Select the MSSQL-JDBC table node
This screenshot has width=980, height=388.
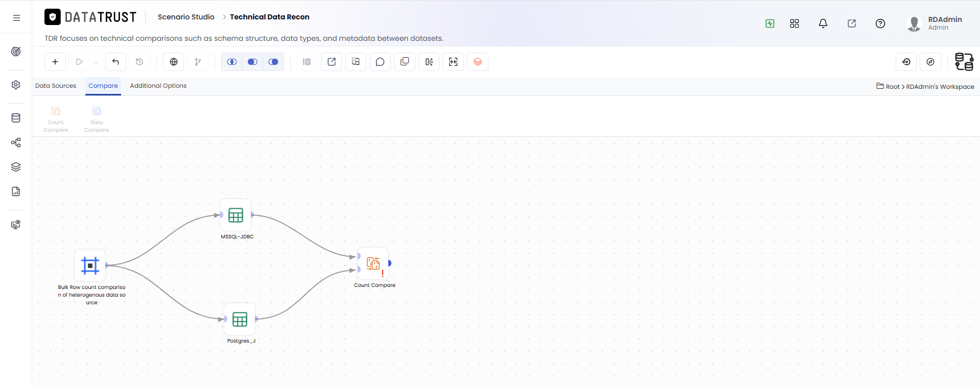pos(236,215)
